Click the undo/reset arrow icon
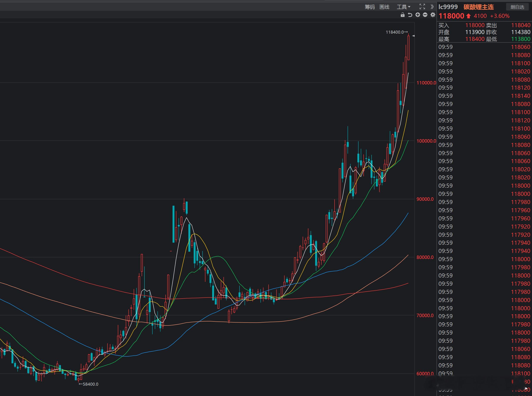This screenshot has width=532, height=396. pyautogui.click(x=410, y=15)
